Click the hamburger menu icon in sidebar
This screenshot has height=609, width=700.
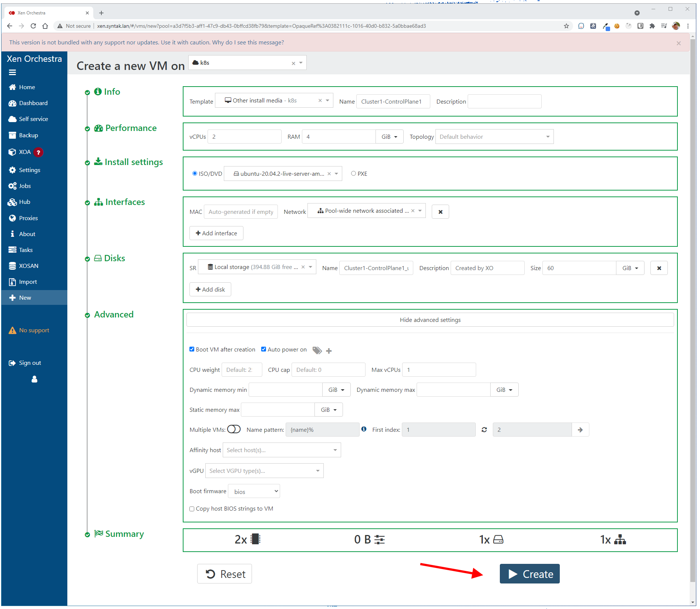click(x=13, y=73)
